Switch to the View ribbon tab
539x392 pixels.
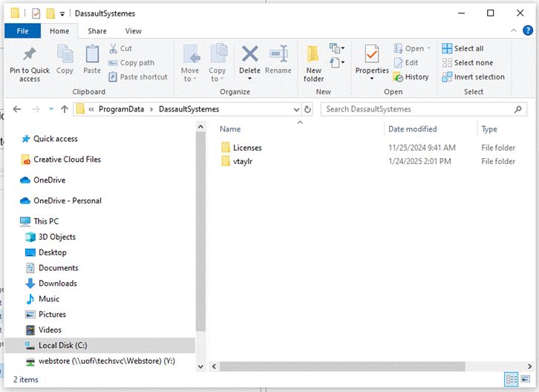134,31
